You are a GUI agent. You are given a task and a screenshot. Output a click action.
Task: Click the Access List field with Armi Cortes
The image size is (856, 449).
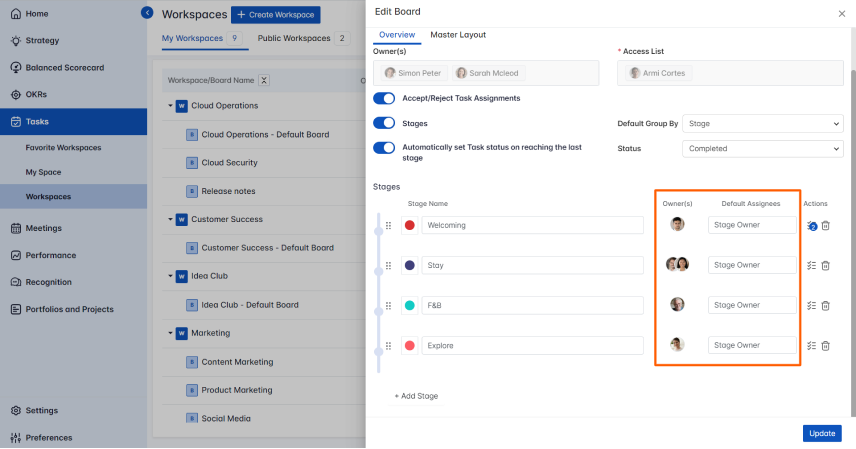tap(730, 73)
